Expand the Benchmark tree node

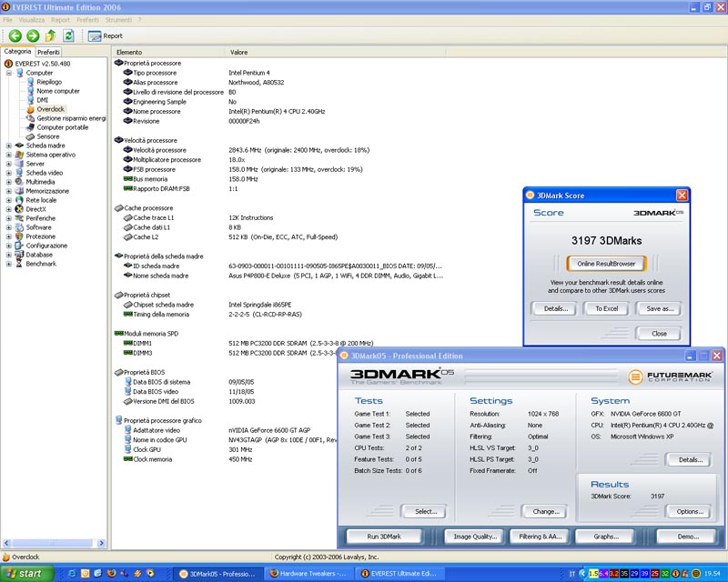pos(9,264)
